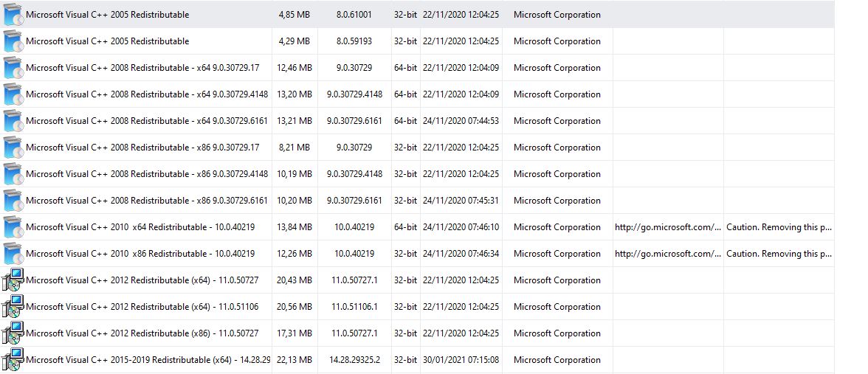Click icon of 2008 Redistributable x64 9.0.30729.4148
Image resolution: width=868 pixels, height=374 pixels.
point(13,94)
